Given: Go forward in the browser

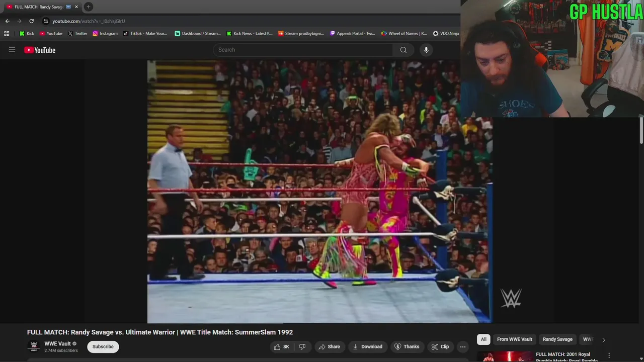Looking at the screenshot, I should point(19,21).
